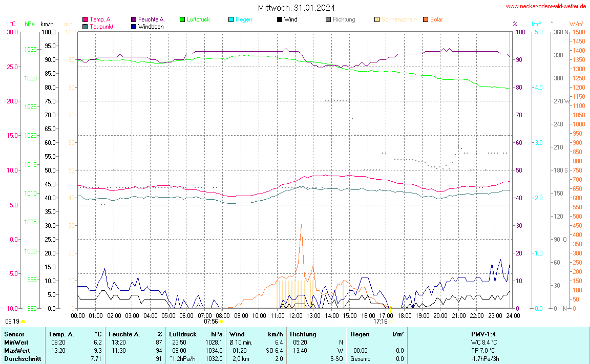Pick the orange Solar legend swatch
The height and width of the screenshot is (364, 590).
tap(426, 19)
